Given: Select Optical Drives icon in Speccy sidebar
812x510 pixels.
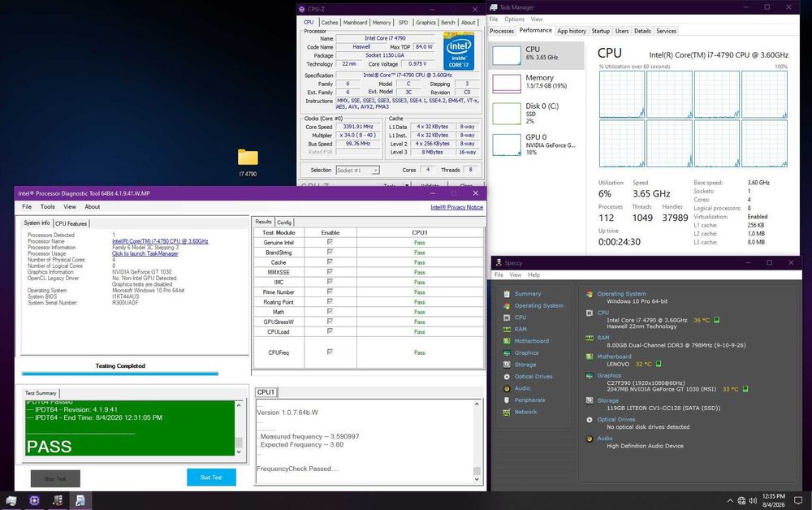Looking at the screenshot, I should 507,377.
